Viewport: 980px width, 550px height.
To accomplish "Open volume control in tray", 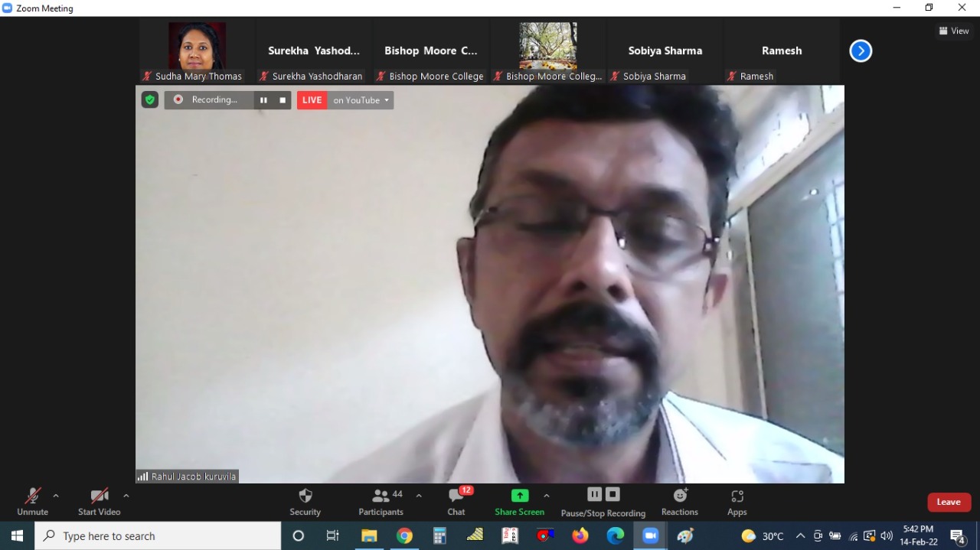I will [887, 535].
